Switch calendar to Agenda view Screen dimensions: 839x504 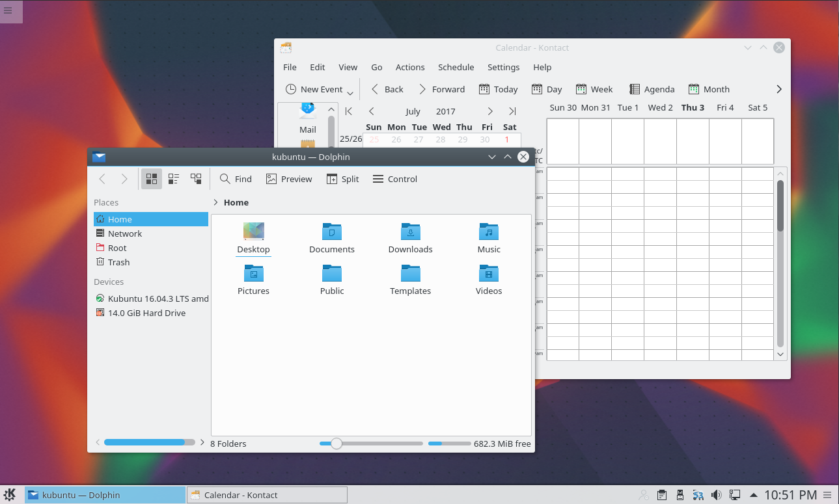(x=652, y=89)
